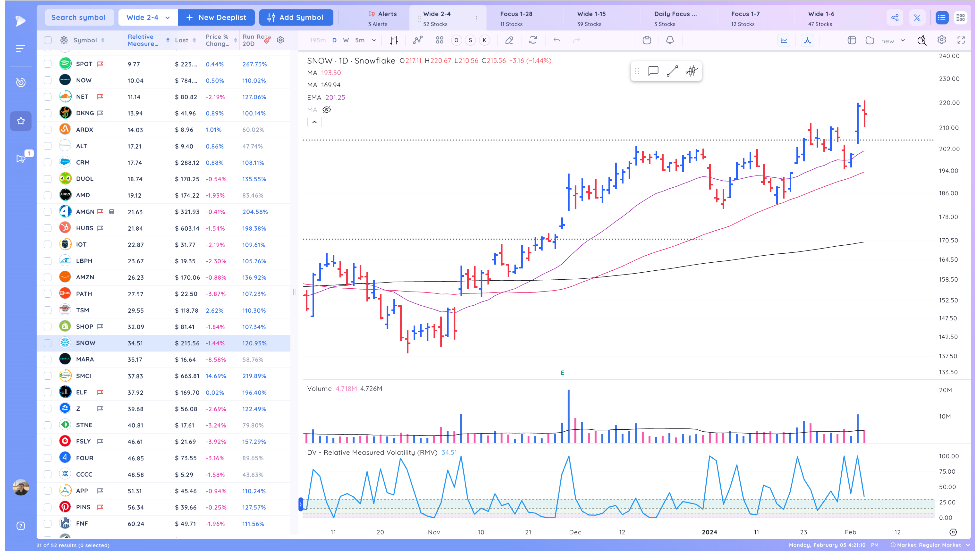
Task: Switch to the grid table layout icon
Action: coord(960,17)
